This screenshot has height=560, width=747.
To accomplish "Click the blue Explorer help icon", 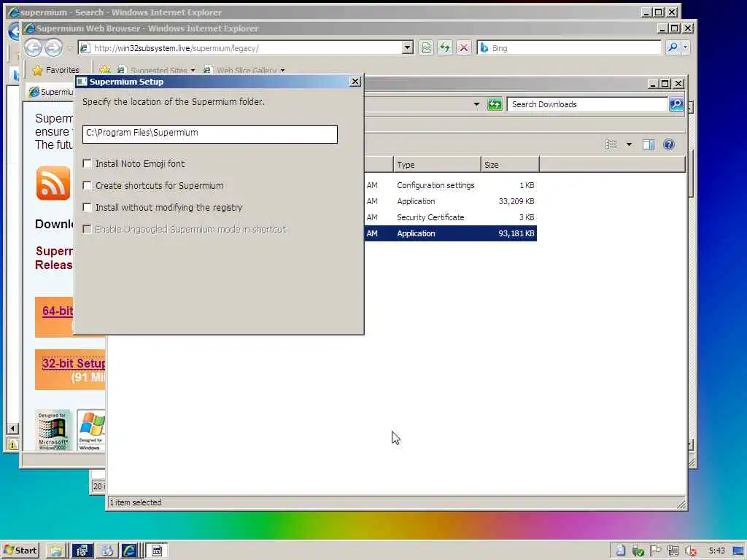I will coord(668,144).
